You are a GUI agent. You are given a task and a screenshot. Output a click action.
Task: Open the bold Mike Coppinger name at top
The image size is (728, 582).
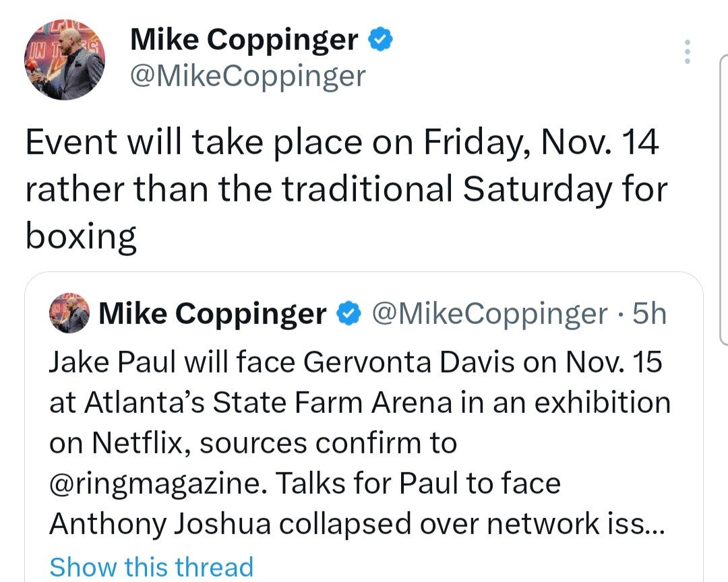coord(243,40)
